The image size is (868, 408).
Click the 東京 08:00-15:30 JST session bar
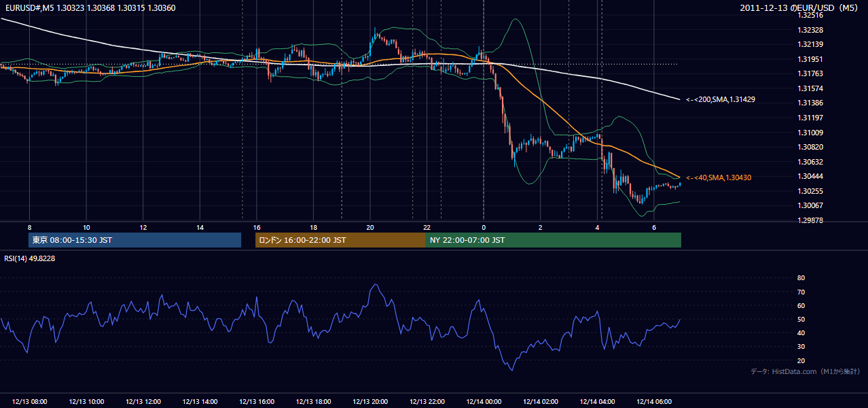tap(134, 240)
